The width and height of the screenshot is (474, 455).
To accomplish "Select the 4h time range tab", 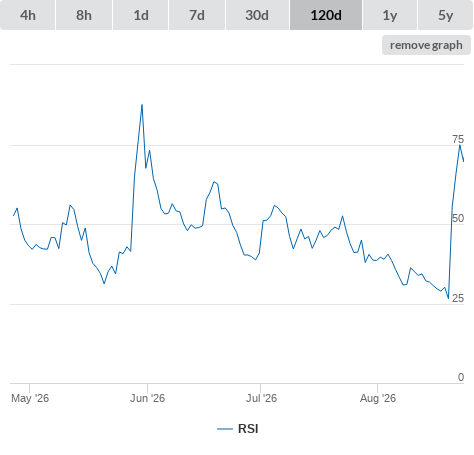I will pyautogui.click(x=28, y=15).
